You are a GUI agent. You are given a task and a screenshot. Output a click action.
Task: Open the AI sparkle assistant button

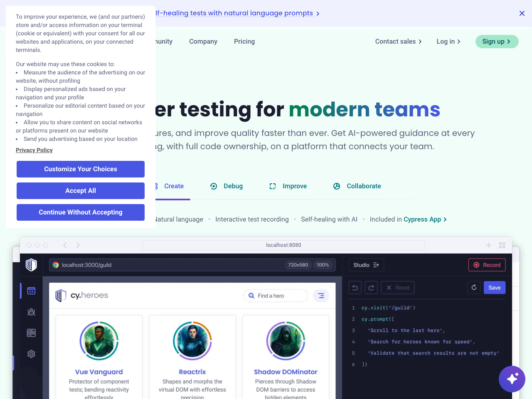[512, 379]
